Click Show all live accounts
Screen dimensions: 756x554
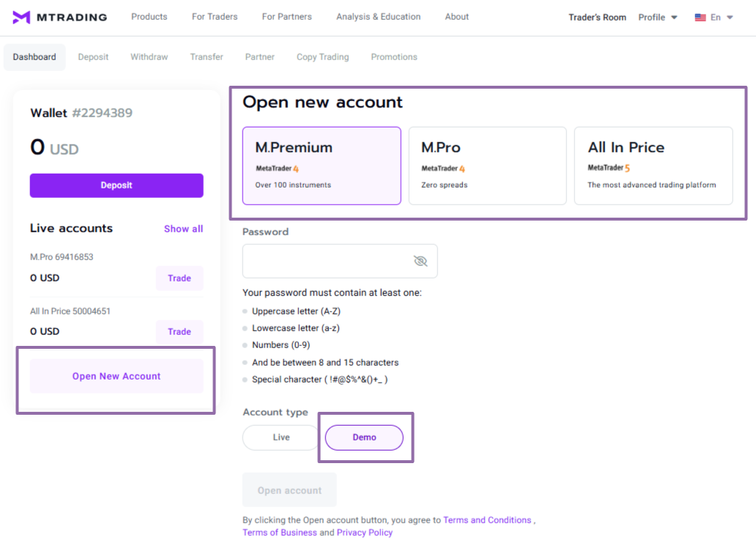pos(183,229)
